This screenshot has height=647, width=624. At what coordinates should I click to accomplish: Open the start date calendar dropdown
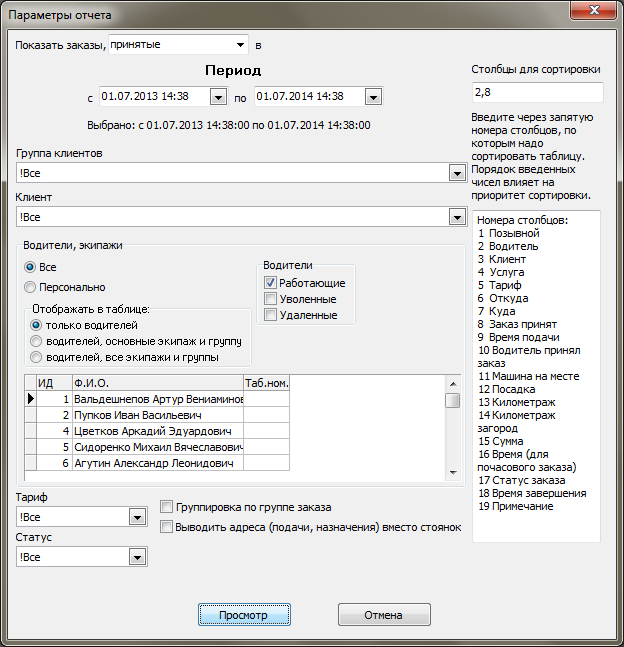tap(219, 97)
